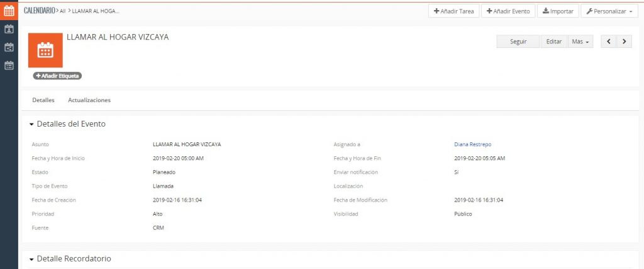644x269 pixels.
Task: Open the orange Calendar module icon in sidebar
Action: (x=9, y=11)
